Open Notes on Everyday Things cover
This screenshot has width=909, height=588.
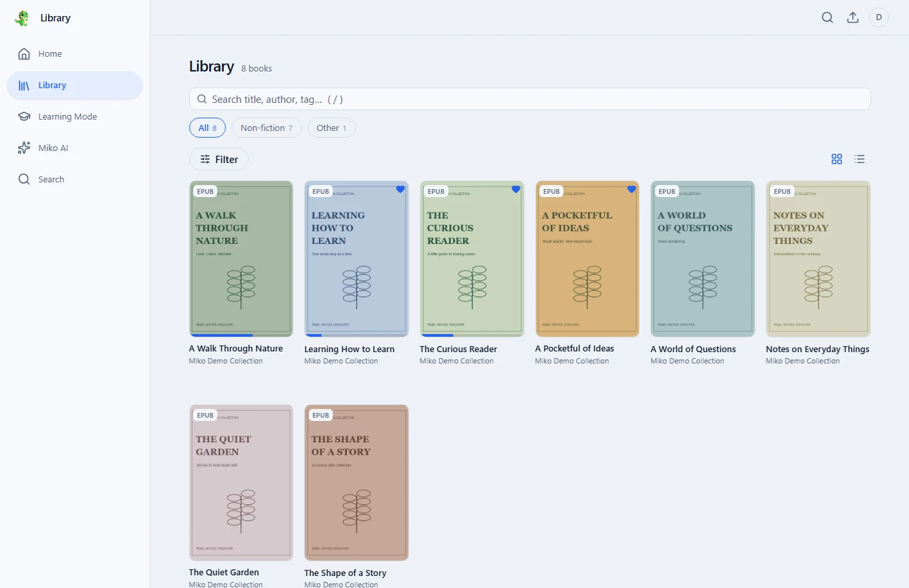coord(818,259)
